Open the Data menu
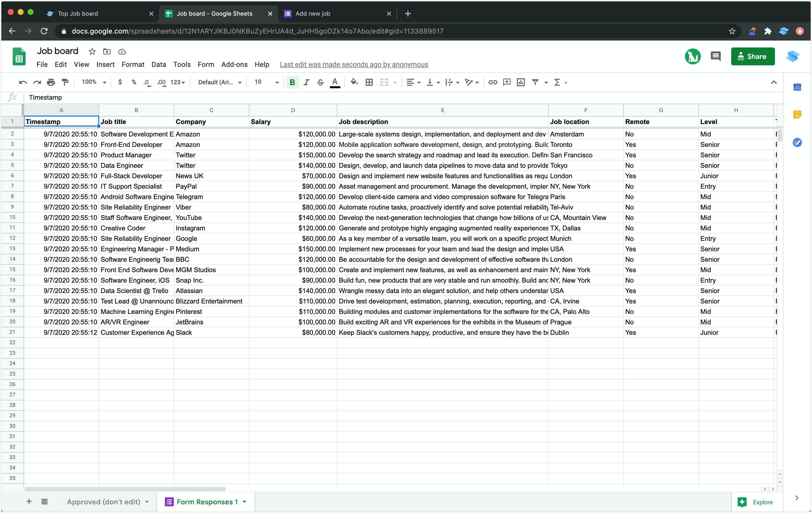 (x=158, y=64)
